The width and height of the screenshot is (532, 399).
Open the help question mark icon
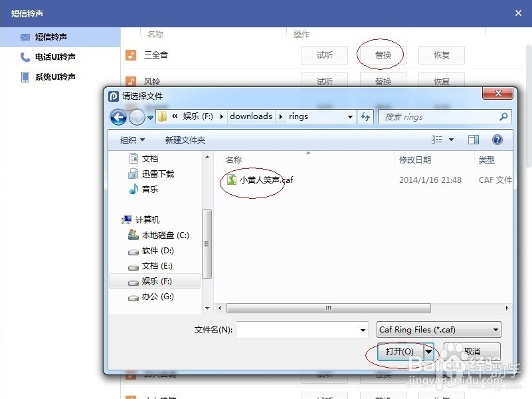coord(497,139)
